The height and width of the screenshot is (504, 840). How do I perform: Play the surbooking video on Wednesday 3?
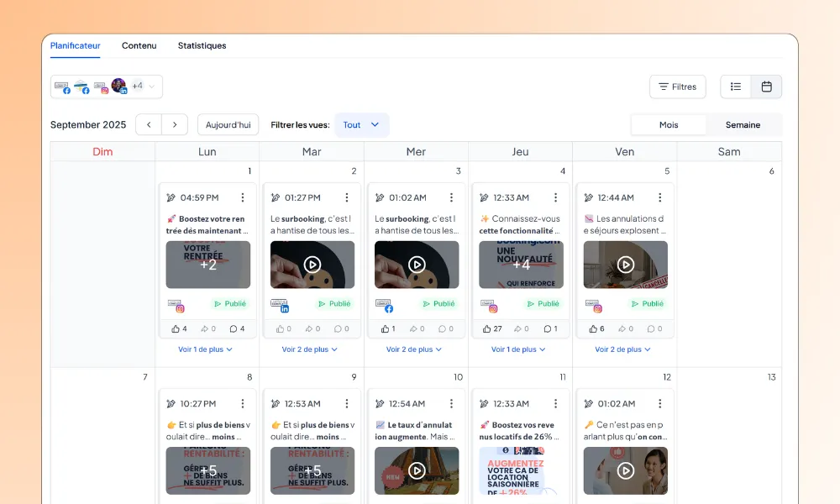tap(417, 265)
